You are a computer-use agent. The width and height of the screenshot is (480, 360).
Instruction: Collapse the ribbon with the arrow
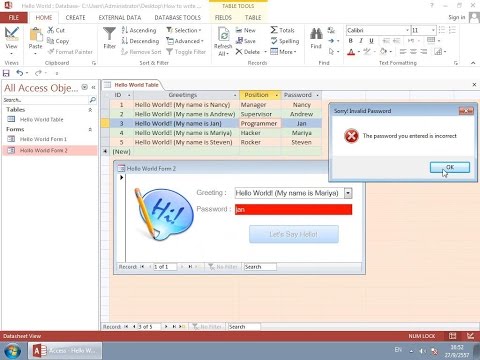coord(473,63)
